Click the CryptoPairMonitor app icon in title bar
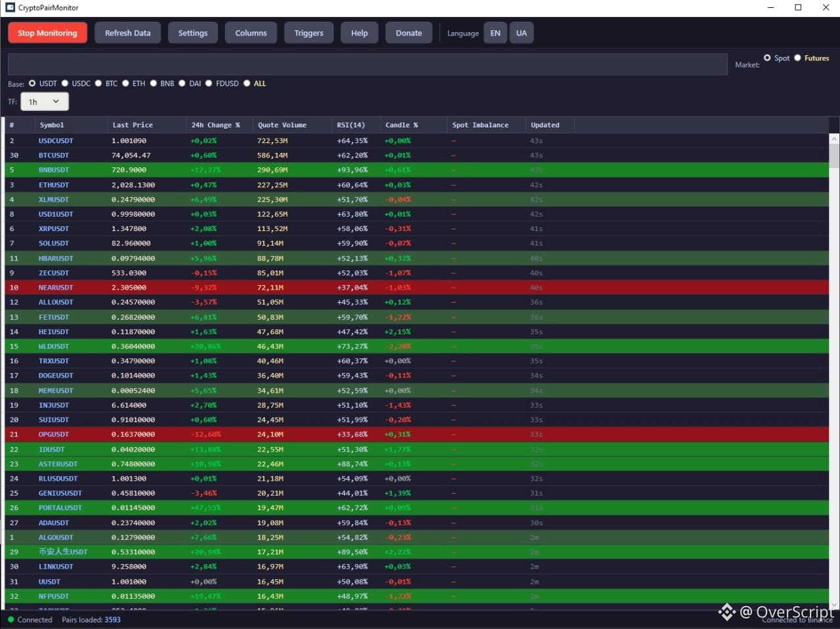 (x=10, y=7)
